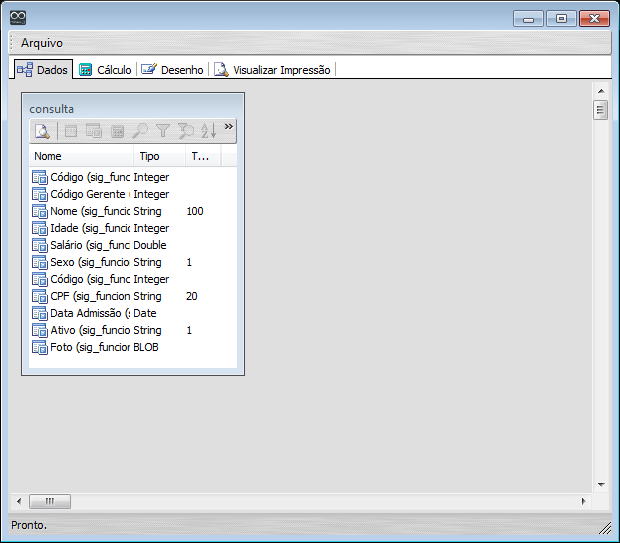Click the filter with magnifier icon
Screen dimensions: 620x543
coord(185,131)
